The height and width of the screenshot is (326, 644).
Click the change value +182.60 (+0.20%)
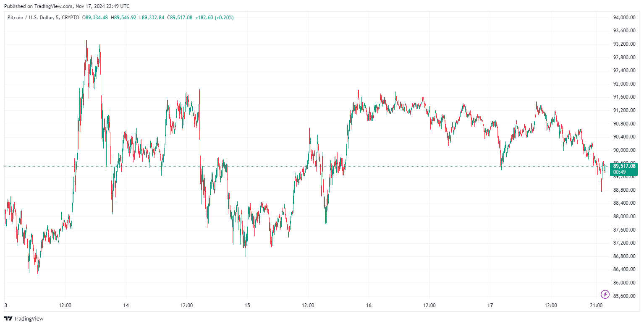tap(215, 18)
